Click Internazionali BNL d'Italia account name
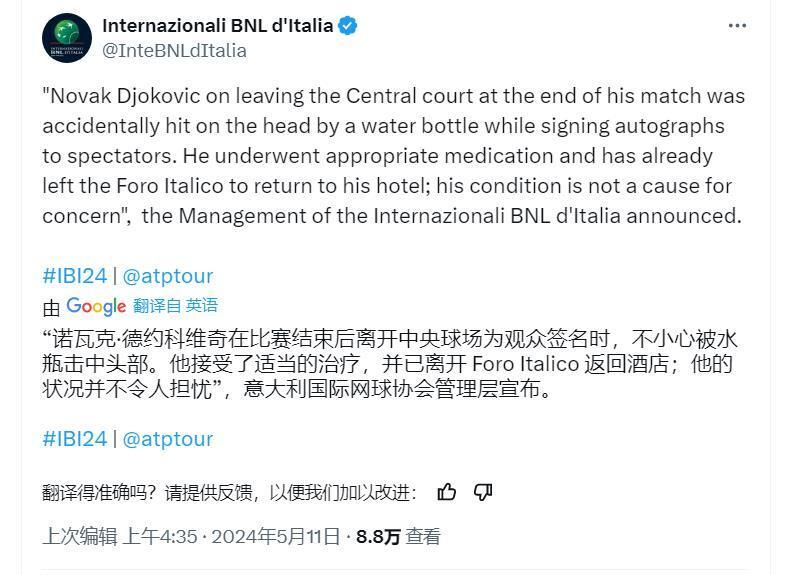 (218, 25)
